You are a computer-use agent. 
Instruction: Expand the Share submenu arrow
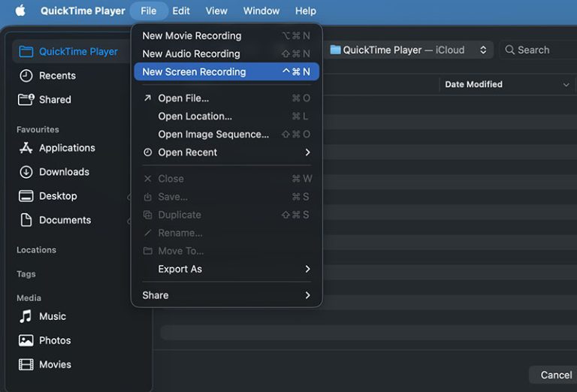tap(307, 295)
